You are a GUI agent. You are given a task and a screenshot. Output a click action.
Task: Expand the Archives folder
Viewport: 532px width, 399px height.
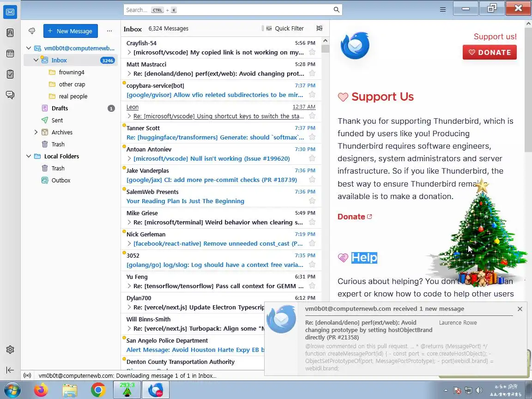point(36,133)
